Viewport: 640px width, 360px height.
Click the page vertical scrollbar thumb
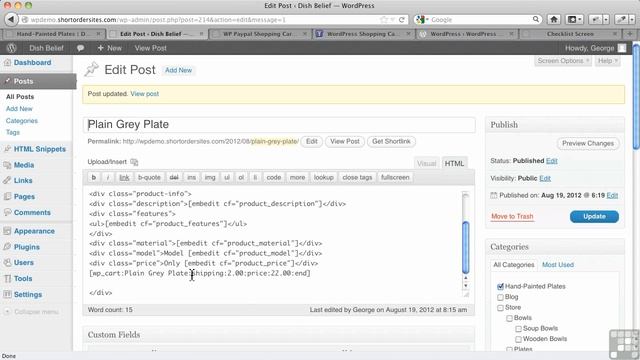tap(636, 97)
